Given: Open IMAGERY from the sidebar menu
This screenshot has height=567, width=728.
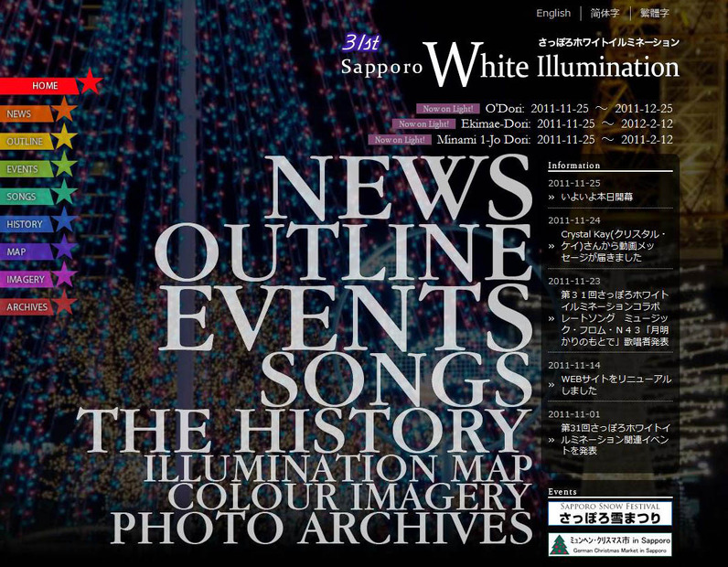Looking at the screenshot, I should tap(27, 280).
